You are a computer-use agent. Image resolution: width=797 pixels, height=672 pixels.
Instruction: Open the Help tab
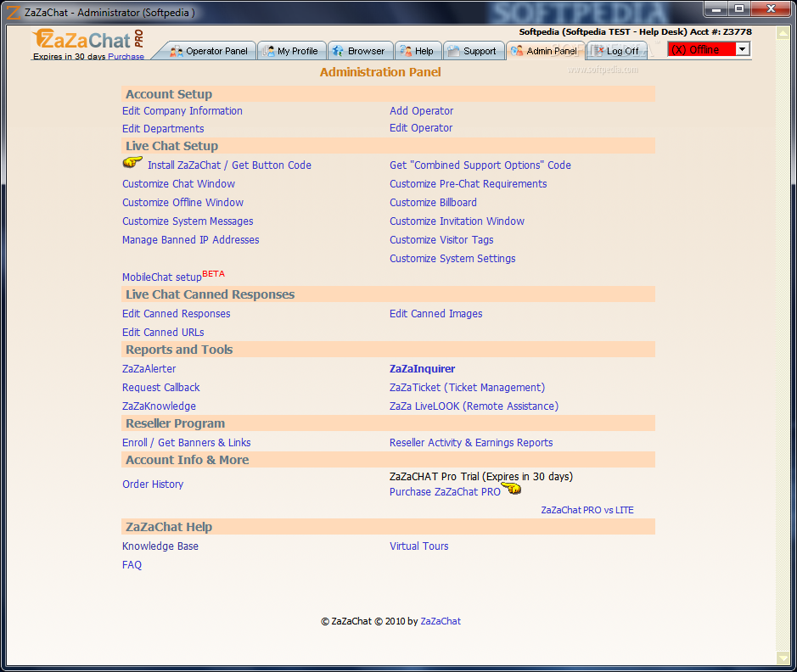(418, 51)
